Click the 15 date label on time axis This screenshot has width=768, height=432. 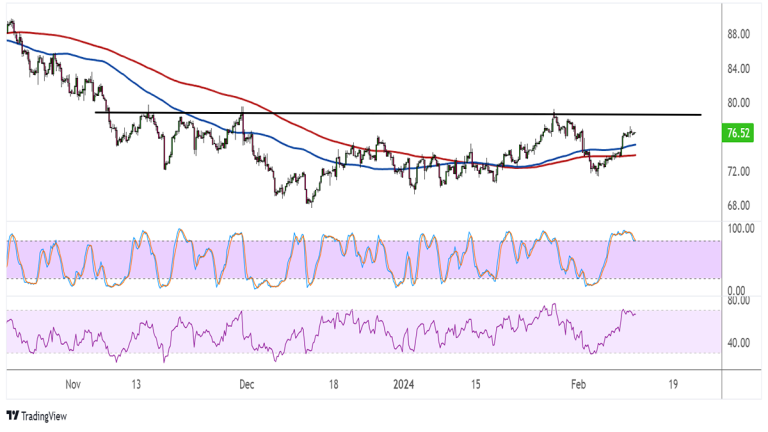476,384
